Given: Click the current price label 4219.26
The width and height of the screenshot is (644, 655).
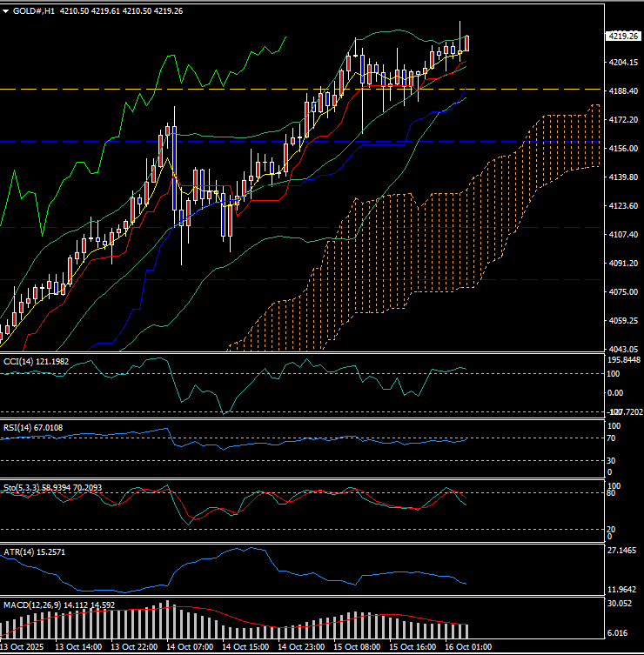Looking at the screenshot, I should [622, 37].
